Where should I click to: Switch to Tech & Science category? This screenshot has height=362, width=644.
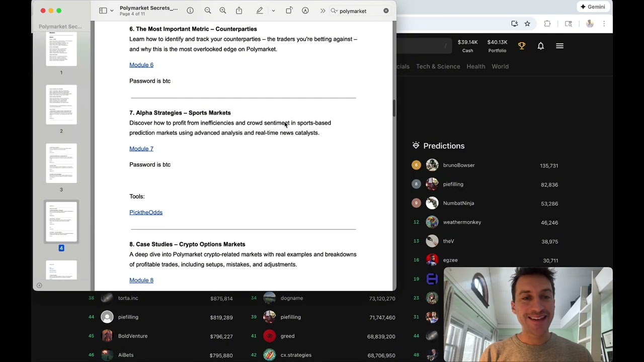coord(438,66)
